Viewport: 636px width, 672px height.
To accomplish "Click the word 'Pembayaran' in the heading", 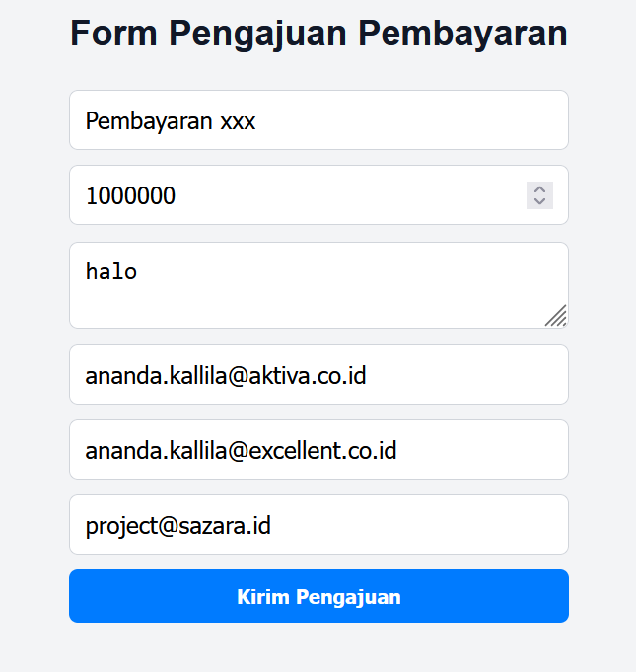I will coord(462,34).
